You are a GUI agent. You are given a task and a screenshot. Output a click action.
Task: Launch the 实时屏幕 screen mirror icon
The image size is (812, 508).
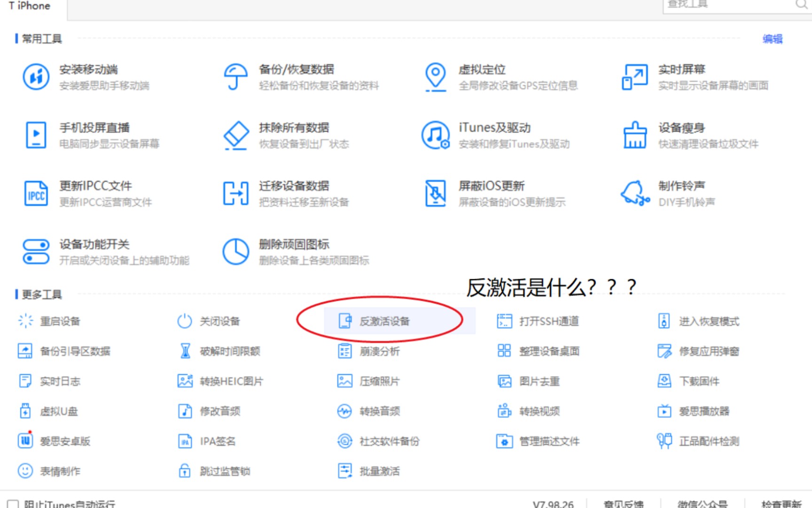click(635, 77)
